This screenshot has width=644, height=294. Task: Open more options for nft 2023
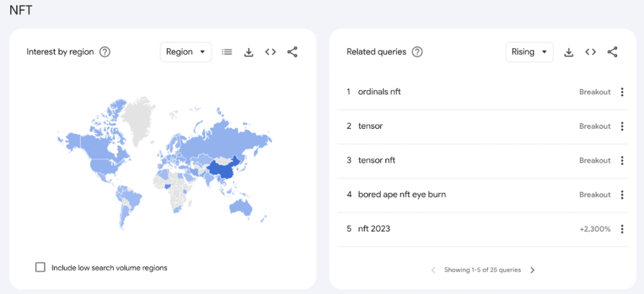pos(622,229)
